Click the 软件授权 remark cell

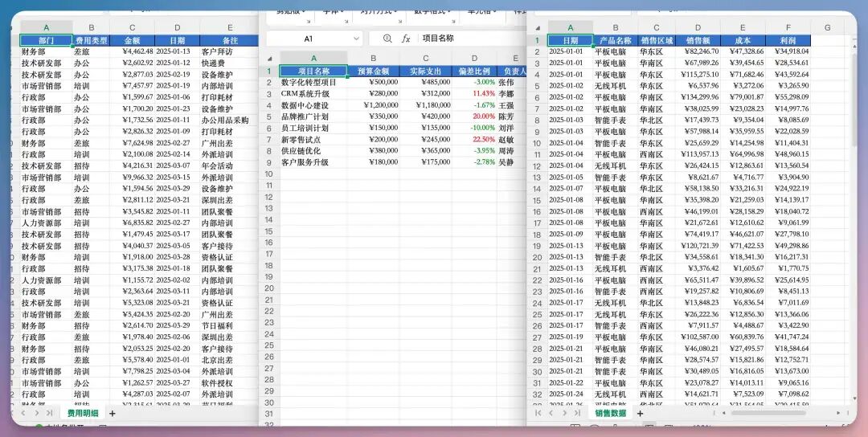[230, 383]
